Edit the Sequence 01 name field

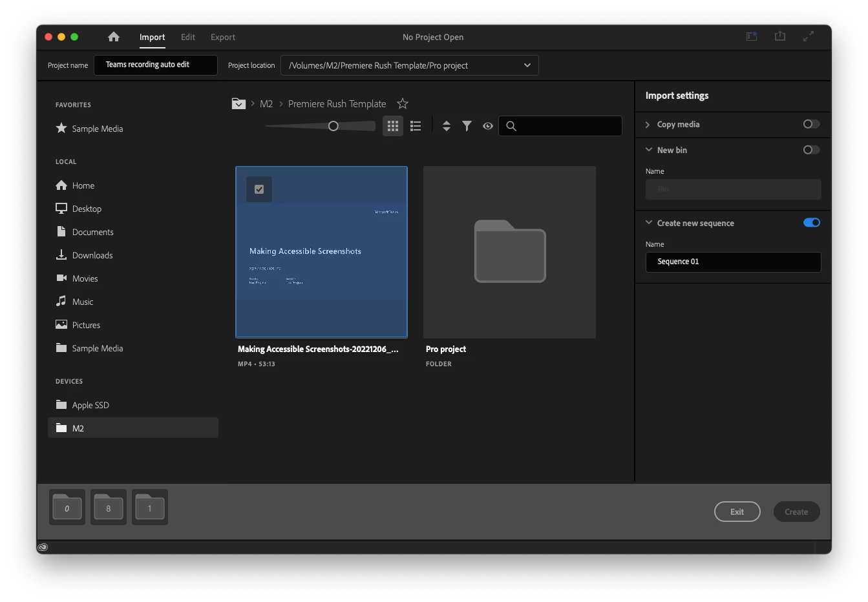click(x=733, y=262)
